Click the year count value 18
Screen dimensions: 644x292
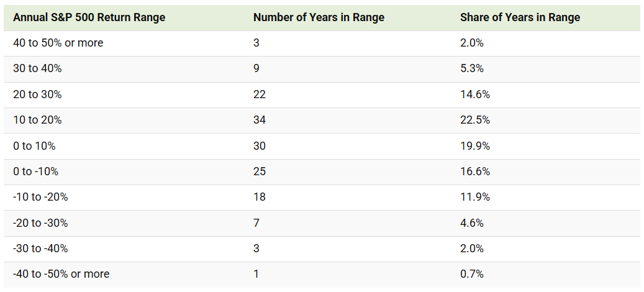coord(260,197)
